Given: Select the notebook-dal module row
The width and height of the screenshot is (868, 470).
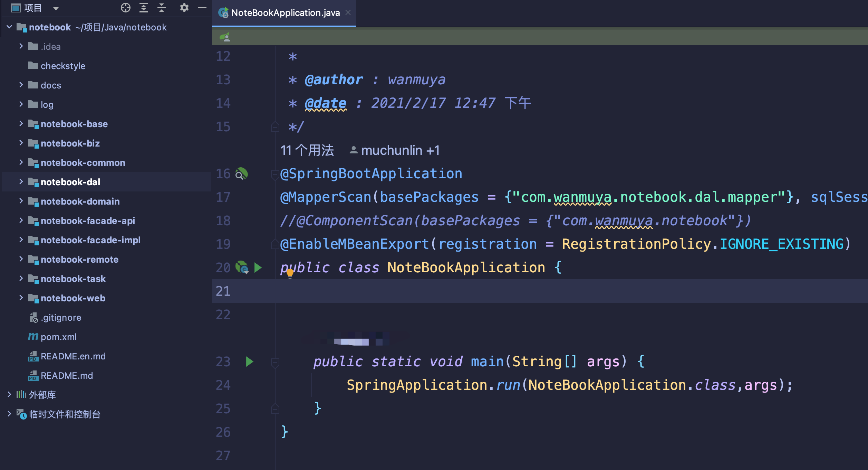Looking at the screenshot, I should [x=107, y=182].
